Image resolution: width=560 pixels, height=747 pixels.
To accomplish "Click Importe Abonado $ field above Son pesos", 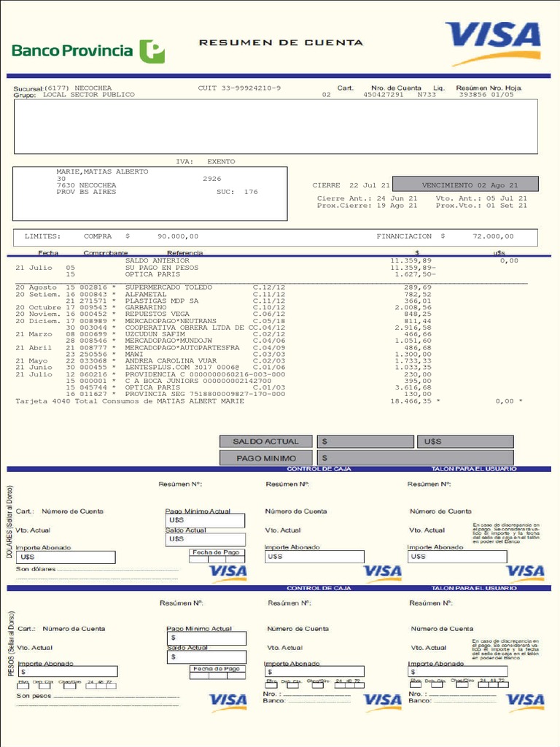I will coord(68,672).
